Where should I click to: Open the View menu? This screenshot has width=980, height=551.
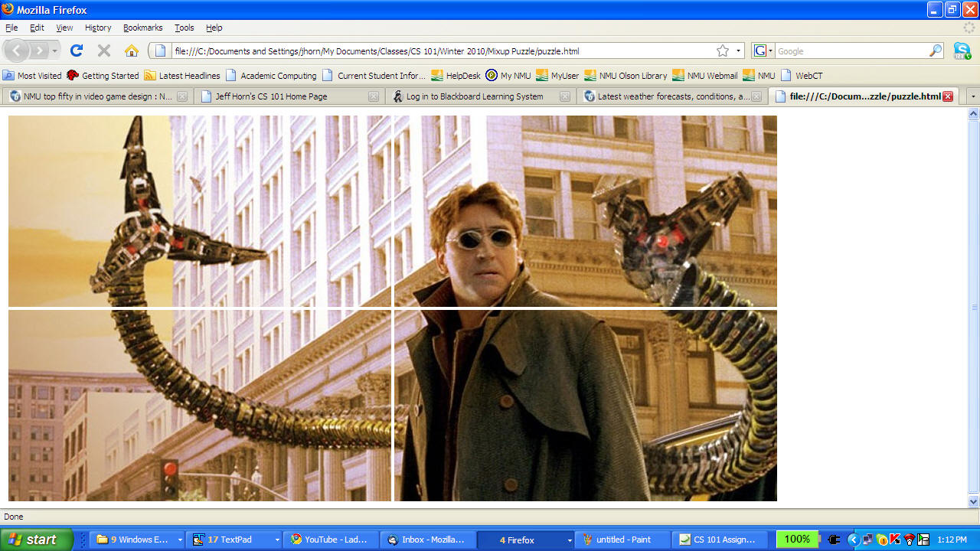click(64, 28)
